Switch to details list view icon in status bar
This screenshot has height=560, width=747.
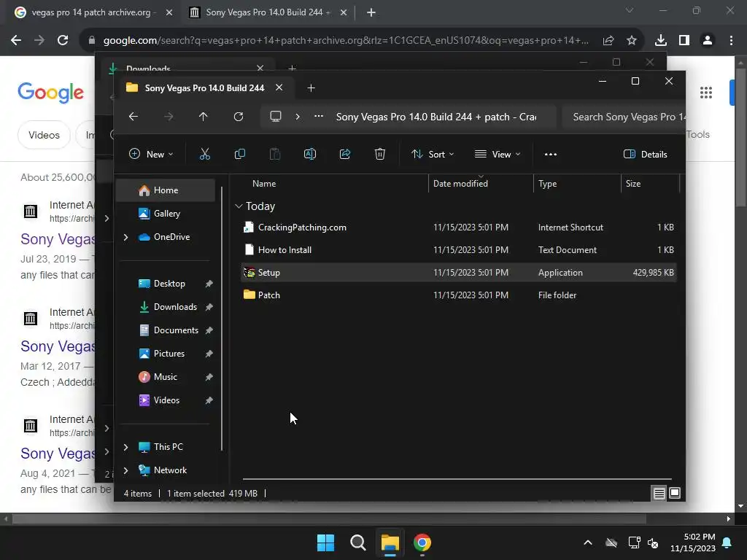[x=659, y=494]
